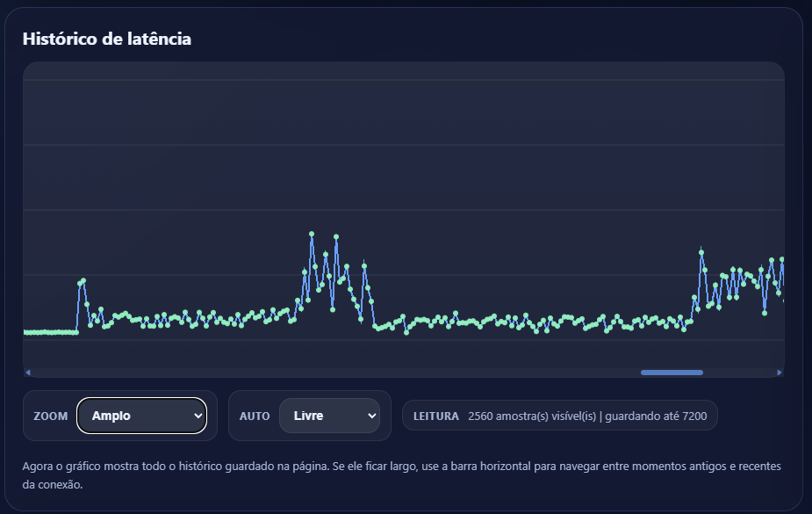Viewport: 812px width, 514px height.
Task: Click the AUTO label beside the Livre selector
Action: click(255, 416)
